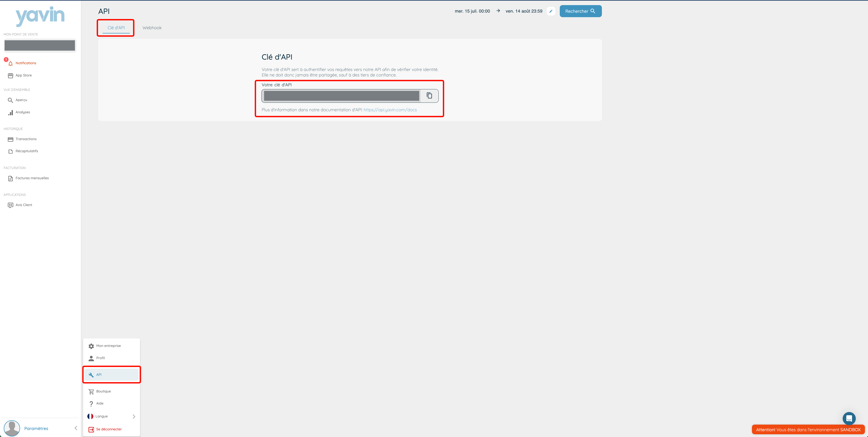Switch to the Webhook tab
This screenshot has width=868, height=437.
pyautogui.click(x=152, y=28)
